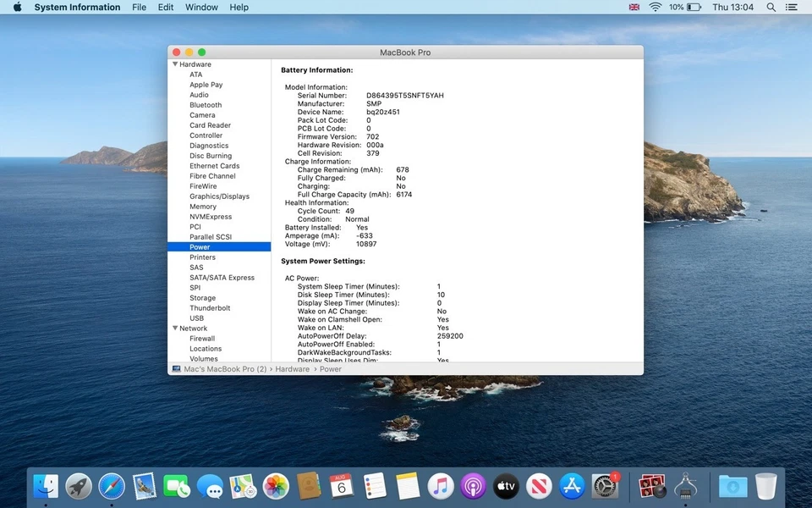
Task: Click the Cycle Count value 49
Action: [350, 211]
